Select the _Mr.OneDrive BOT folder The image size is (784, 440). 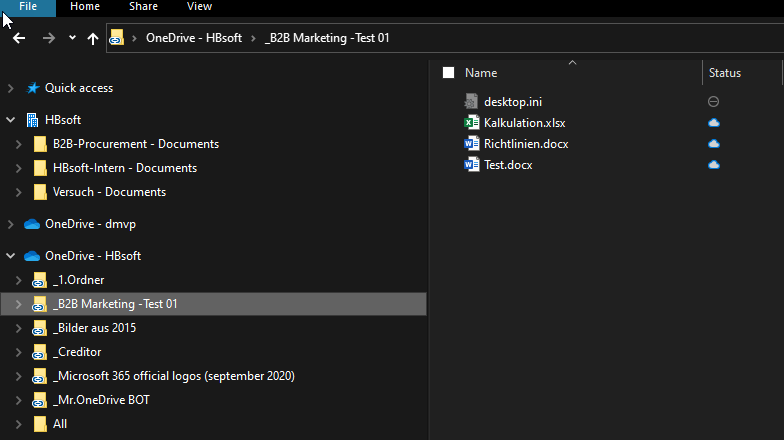101,400
